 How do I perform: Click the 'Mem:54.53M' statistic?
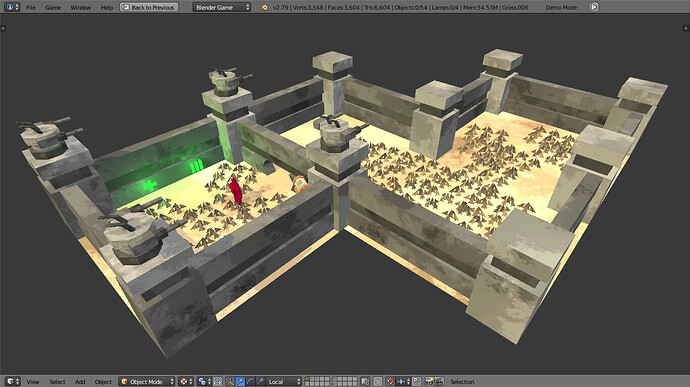480,7
